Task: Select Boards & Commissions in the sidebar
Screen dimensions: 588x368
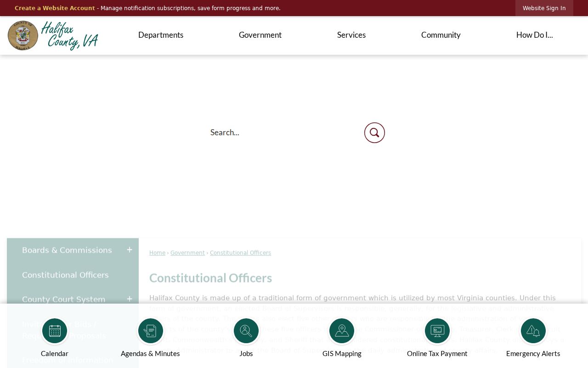Action: pos(67,250)
